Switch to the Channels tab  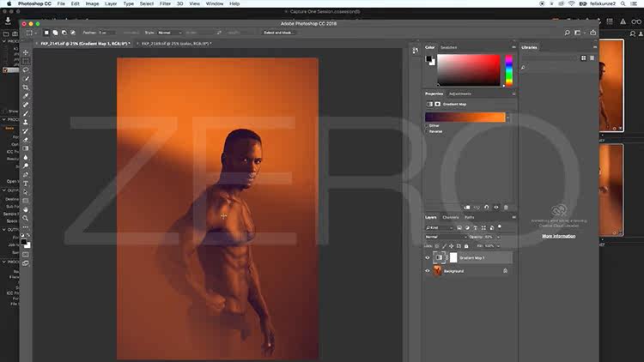tap(451, 217)
